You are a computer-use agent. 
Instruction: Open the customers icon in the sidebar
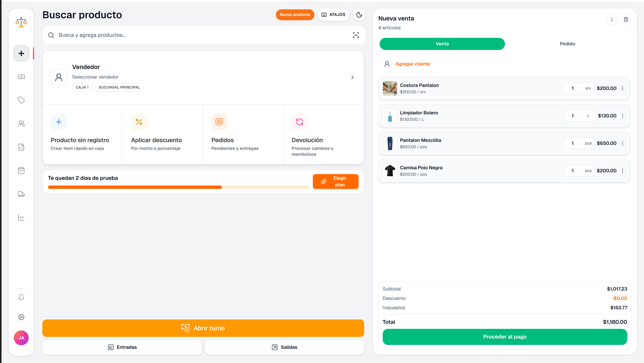(21, 124)
